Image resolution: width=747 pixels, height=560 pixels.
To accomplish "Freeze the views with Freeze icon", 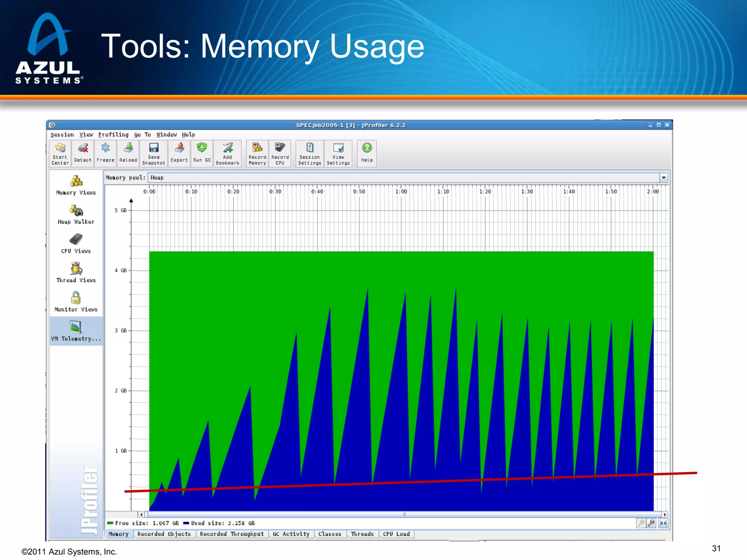I will tap(105, 153).
